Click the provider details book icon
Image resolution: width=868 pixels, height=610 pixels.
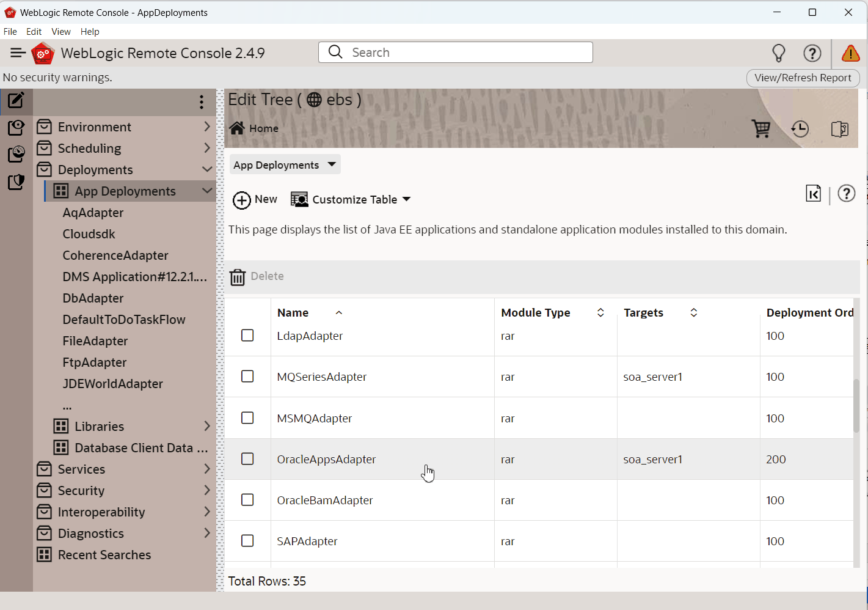[840, 129]
